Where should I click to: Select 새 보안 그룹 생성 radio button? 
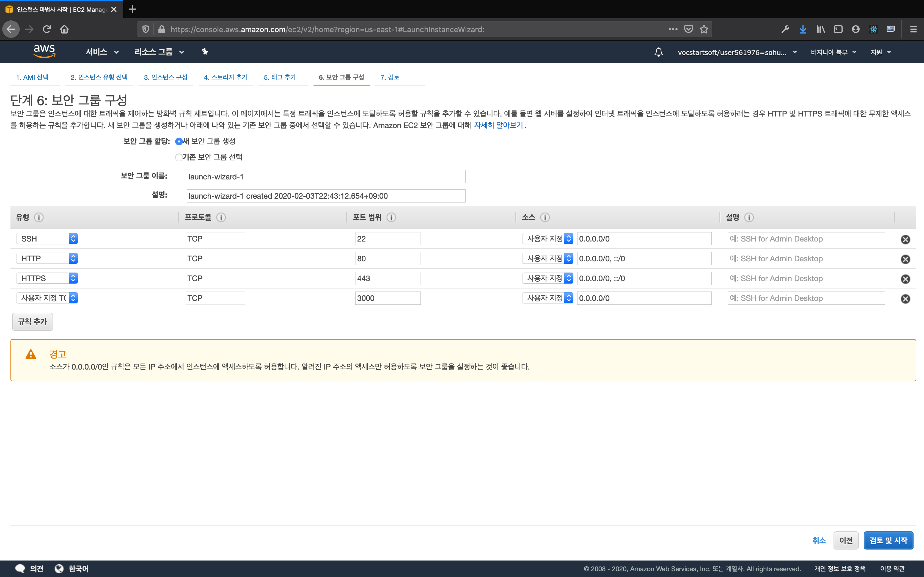click(179, 142)
